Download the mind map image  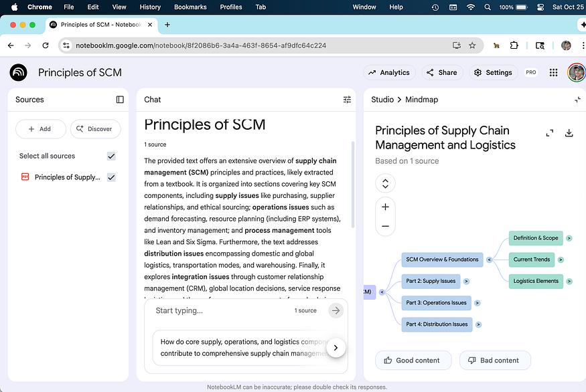(569, 133)
